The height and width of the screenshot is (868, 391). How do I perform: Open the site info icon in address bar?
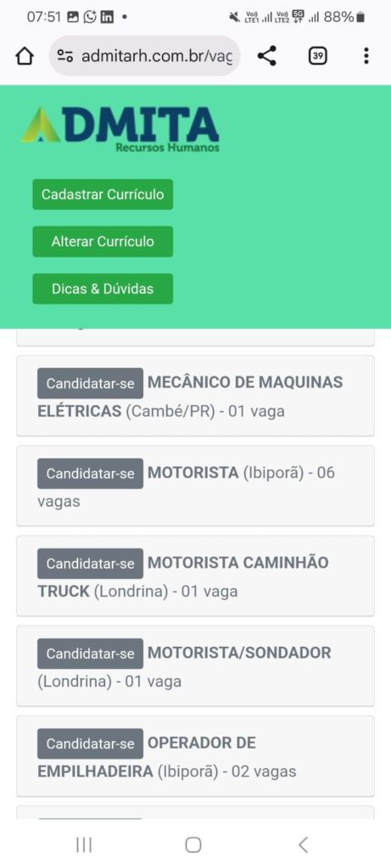tap(65, 56)
